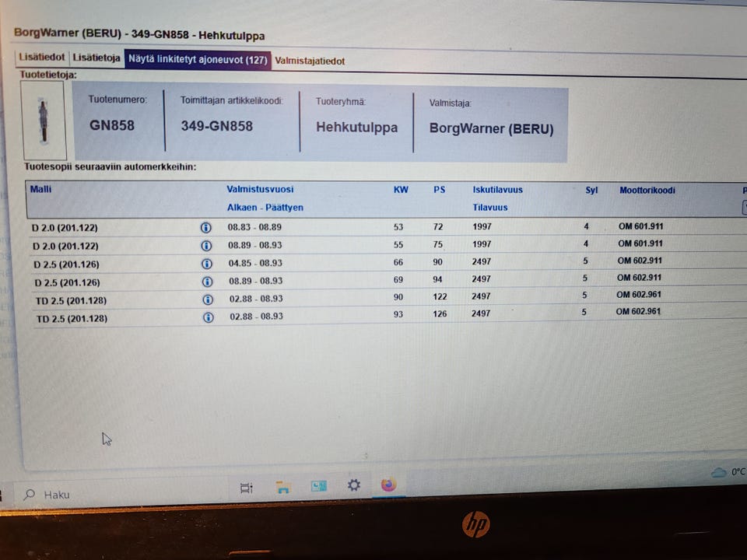
Task: Open the monitor app icon in taskbar
Action: pyautogui.click(x=319, y=486)
